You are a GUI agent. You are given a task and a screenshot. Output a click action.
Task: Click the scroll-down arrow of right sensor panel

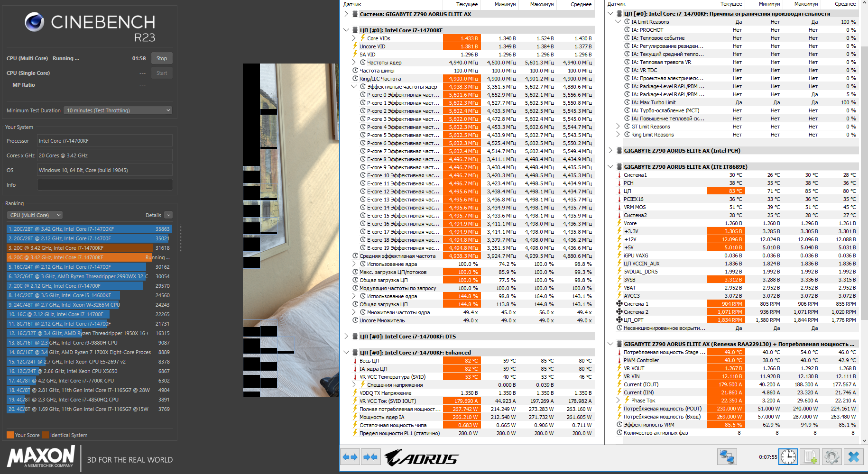pyautogui.click(x=864, y=441)
